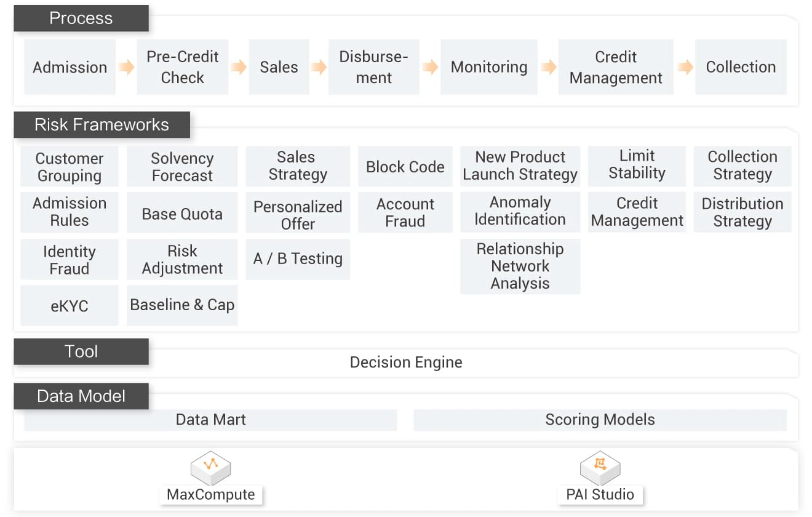Click the MaxCompute cube icon
The height and width of the screenshot is (517, 812).
[210, 468]
